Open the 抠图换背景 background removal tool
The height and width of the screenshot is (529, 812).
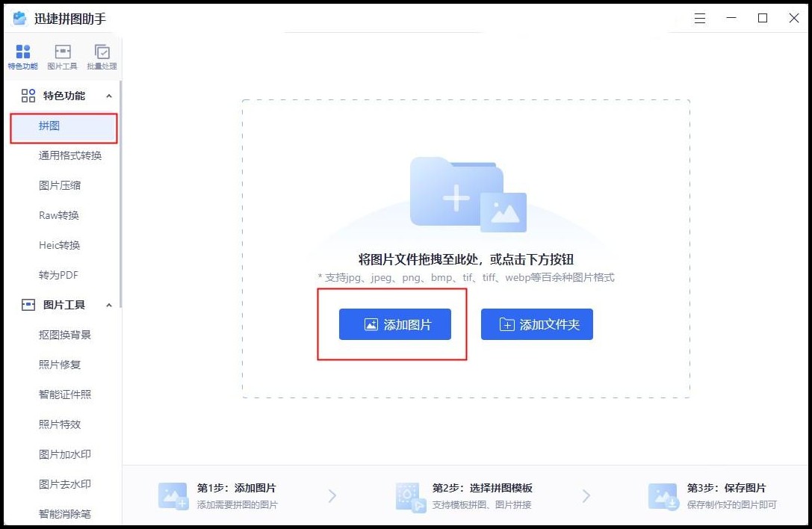click(x=66, y=335)
